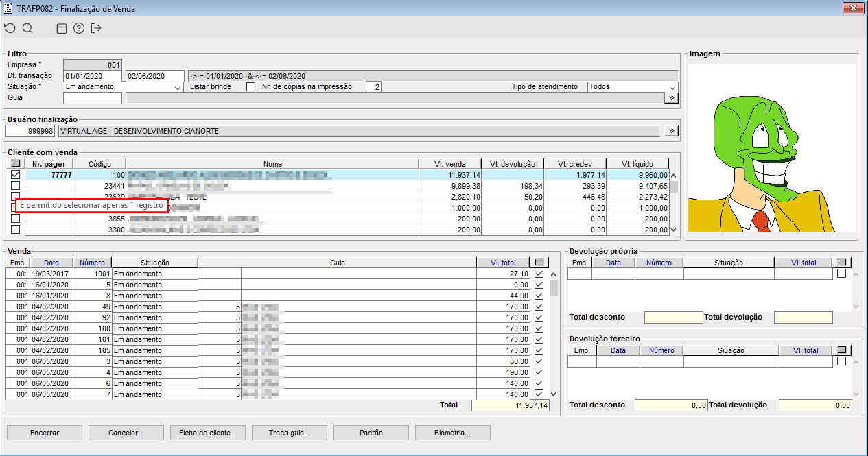
Task: Click the Venda Total field at bottom
Action: [511, 405]
